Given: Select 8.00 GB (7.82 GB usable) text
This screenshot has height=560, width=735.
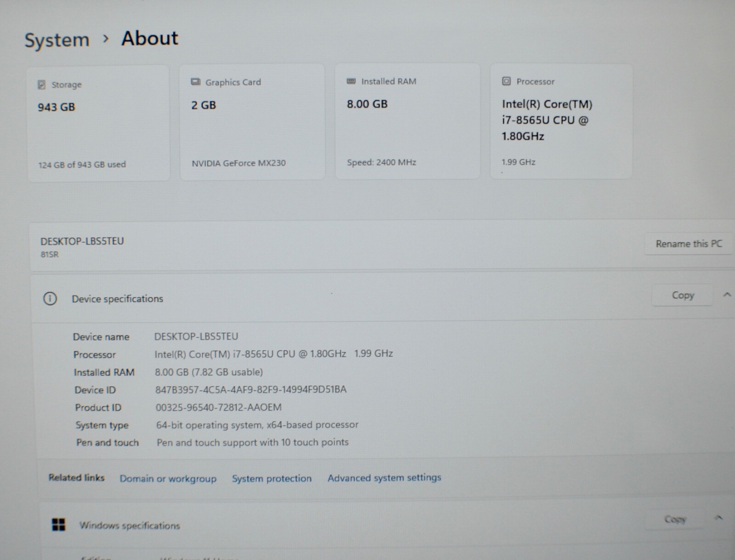Looking at the screenshot, I should [x=209, y=372].
